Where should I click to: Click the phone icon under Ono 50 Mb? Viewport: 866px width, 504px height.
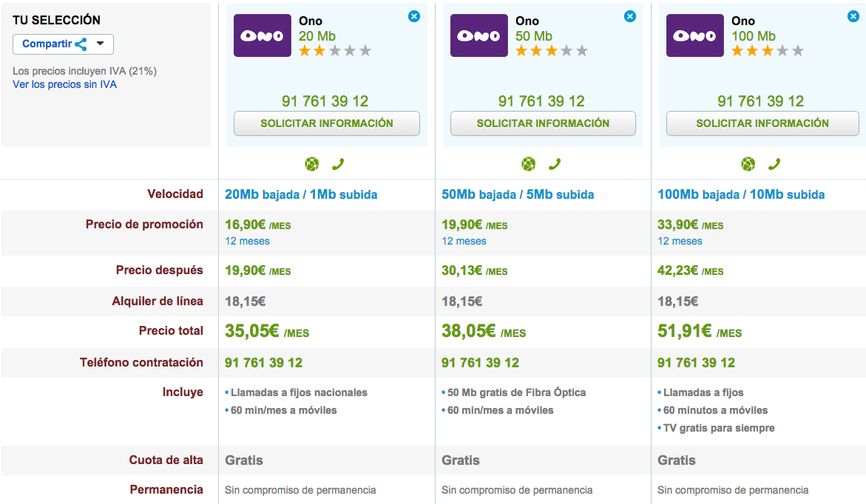click(x=555, y=164)
